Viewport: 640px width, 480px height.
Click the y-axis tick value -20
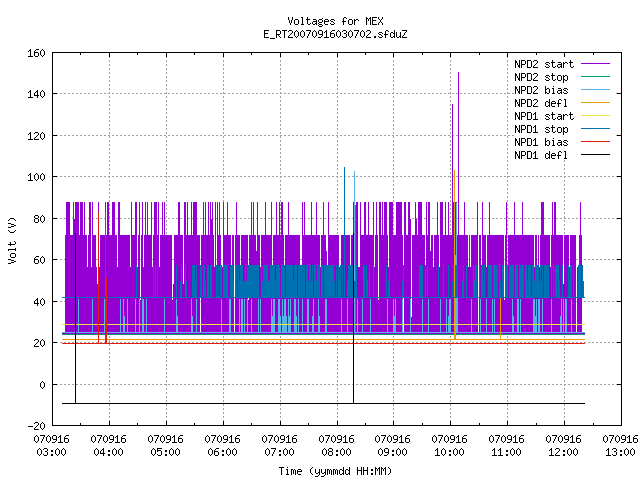pyautogui.click(x=36, y=426)
